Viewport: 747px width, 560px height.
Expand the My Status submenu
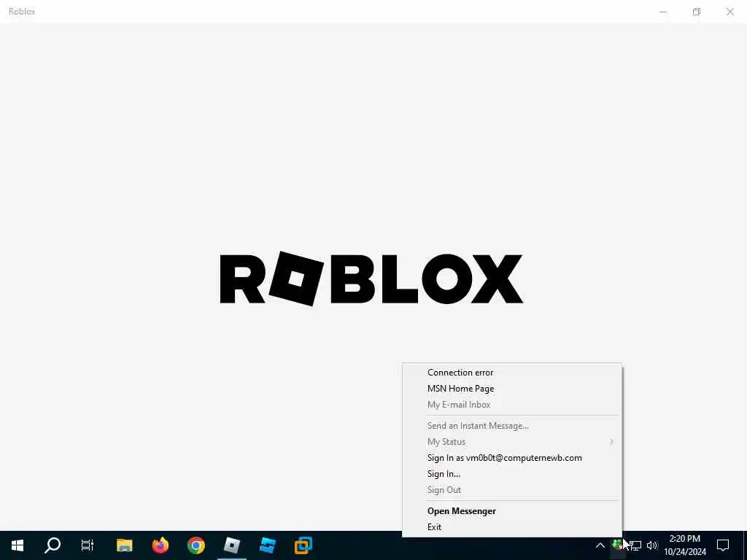coord(512,442)
